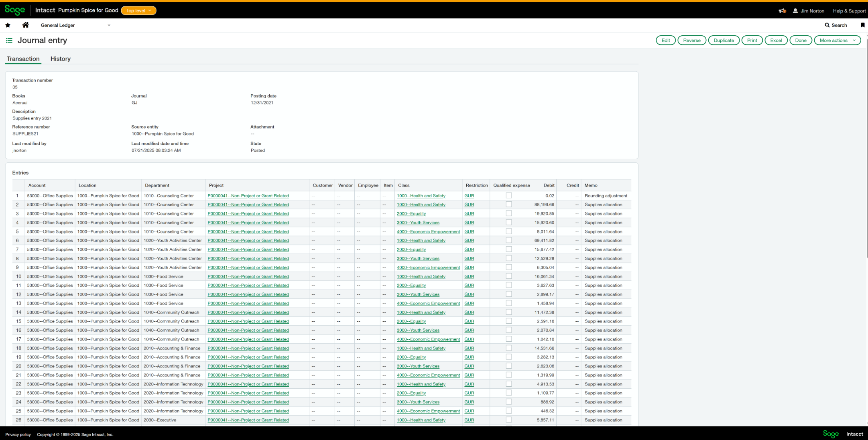This screenshot has width=868, height=440.
Task: Switch to the History tab
Action: (61, 59)
